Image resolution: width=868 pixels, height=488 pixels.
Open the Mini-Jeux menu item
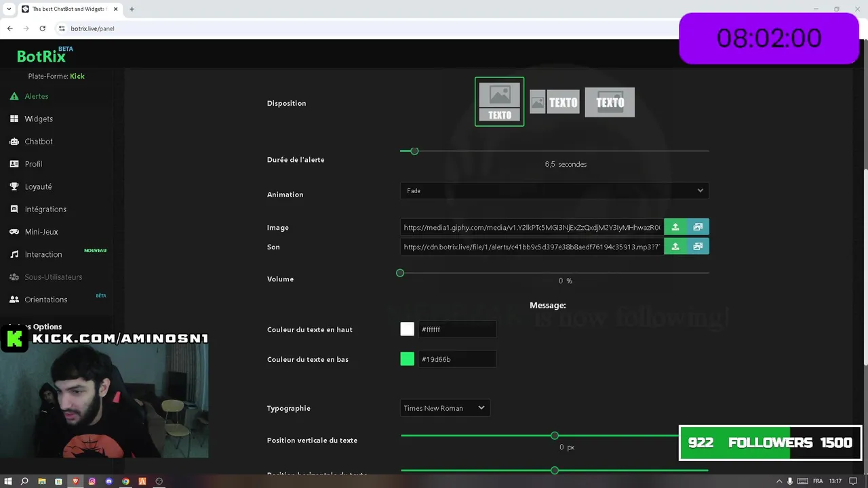coord(41,232)
